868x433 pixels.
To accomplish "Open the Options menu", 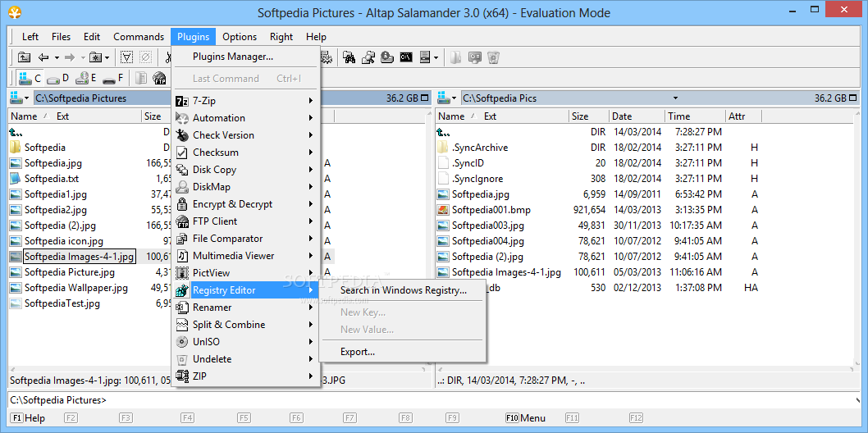I will 240,37.
